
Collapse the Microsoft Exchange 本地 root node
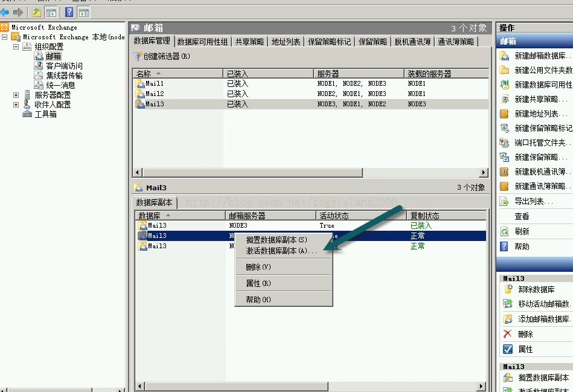pos(4,37)
